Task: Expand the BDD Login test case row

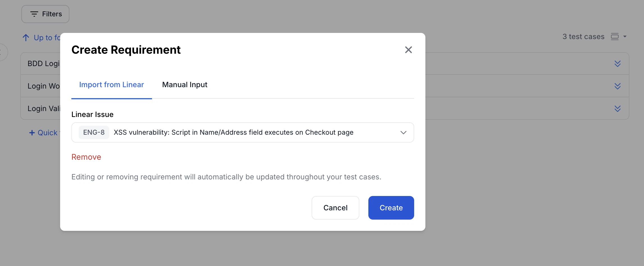Action: 617,64
